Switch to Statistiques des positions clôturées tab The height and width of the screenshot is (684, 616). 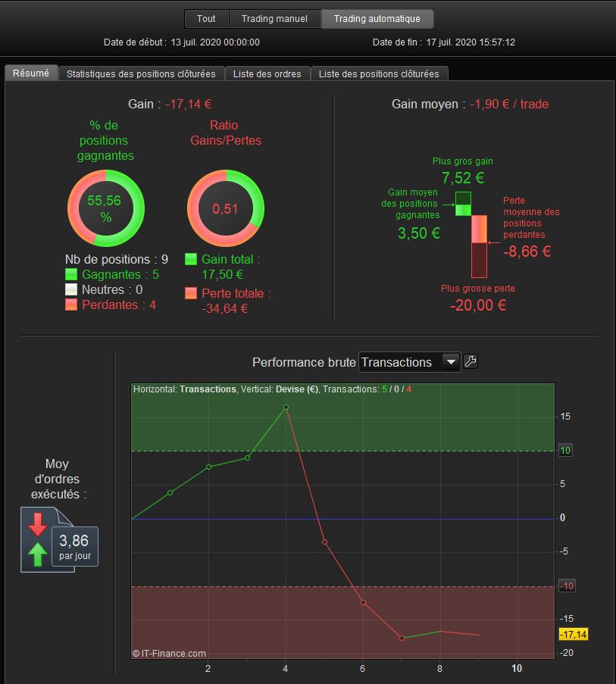(x=141, y=73)
